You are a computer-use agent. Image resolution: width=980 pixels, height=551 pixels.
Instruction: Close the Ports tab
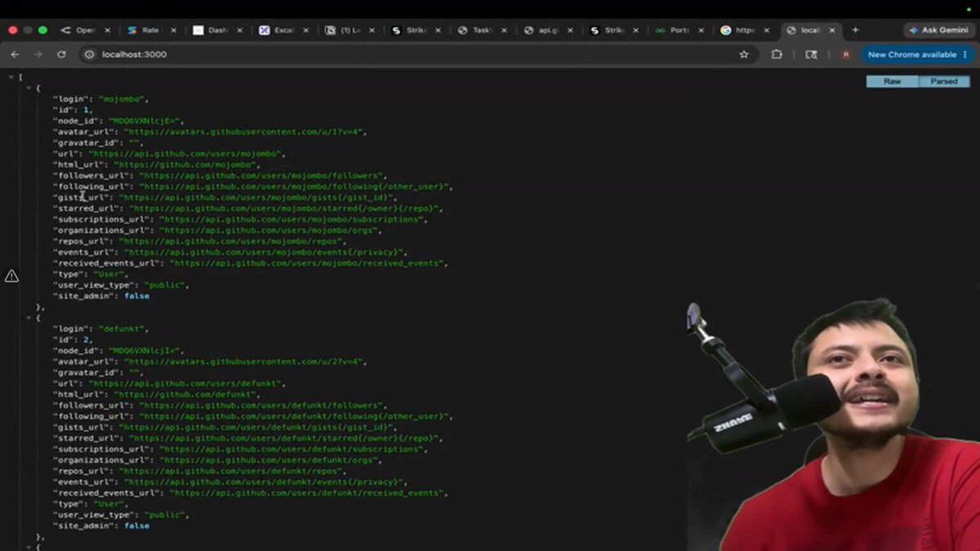[x=702, y=30]
